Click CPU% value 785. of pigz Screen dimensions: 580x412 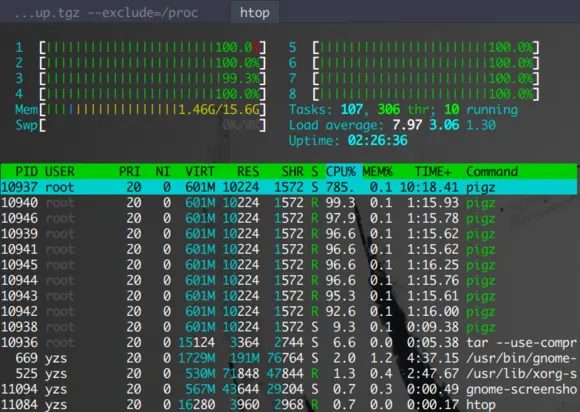pos(340,187)
